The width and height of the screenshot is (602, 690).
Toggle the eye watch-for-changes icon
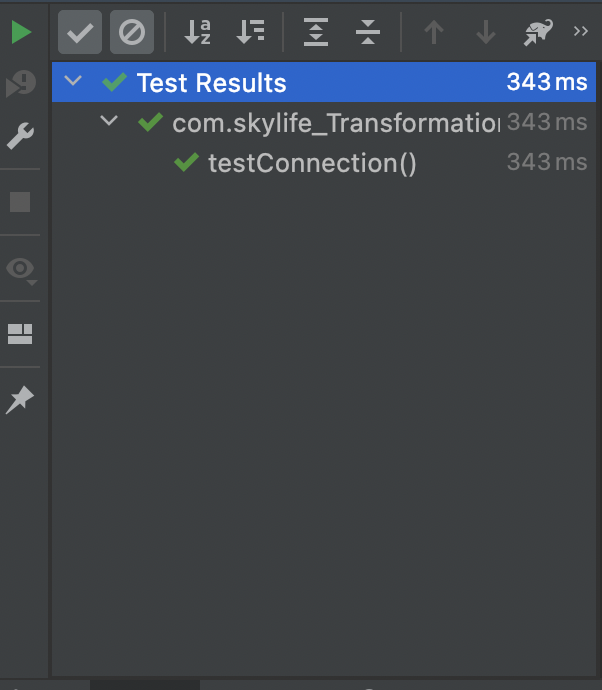tap(21, 270)
